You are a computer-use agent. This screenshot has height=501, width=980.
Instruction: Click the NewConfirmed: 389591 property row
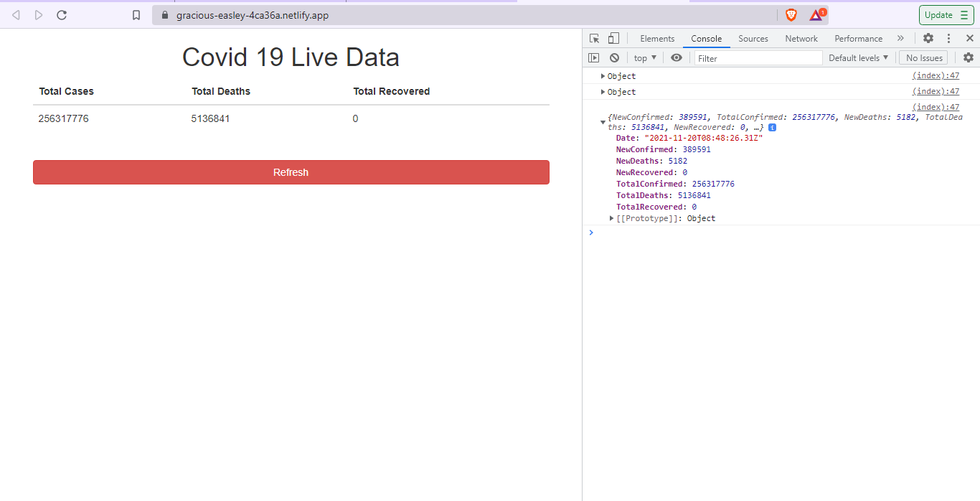[664, 149]
